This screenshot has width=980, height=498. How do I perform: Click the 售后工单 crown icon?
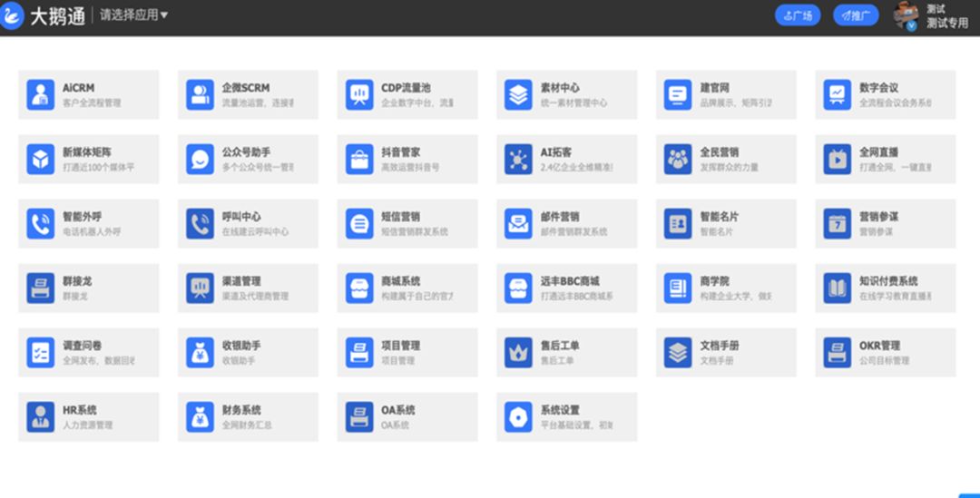(x=519, y=353)
